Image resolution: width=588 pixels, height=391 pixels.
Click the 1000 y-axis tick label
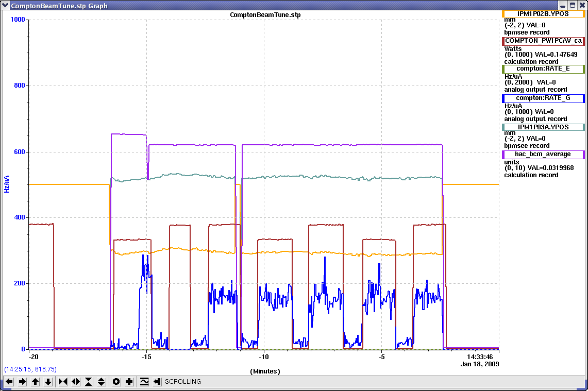(18, 20)
